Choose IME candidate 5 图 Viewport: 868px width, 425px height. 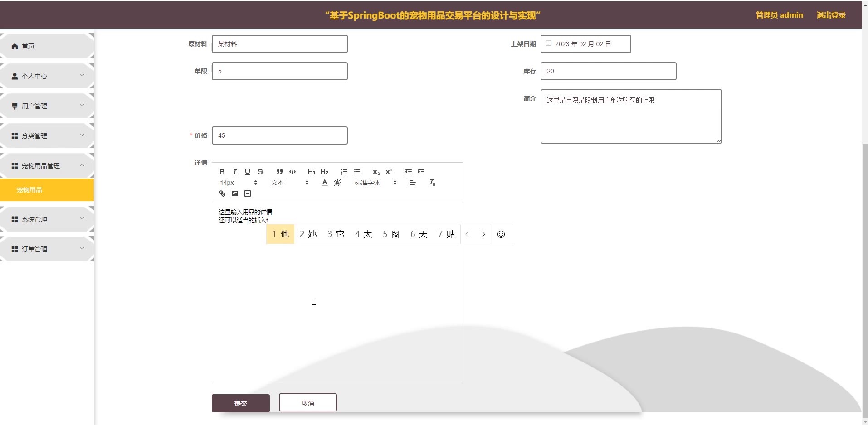point(391,234)
